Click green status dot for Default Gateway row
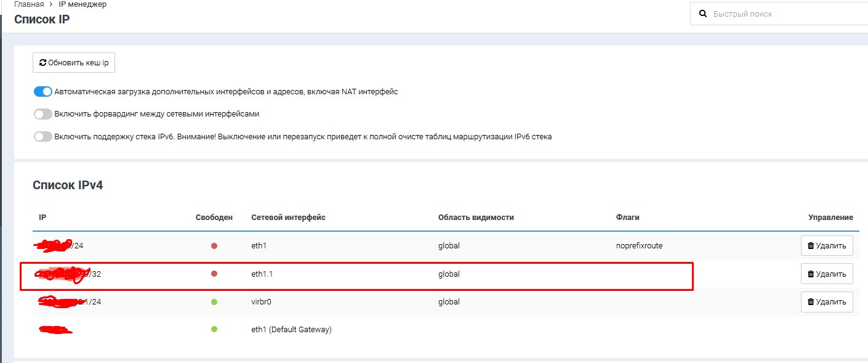Image resolution: width=868 pixels, height=363 pixels. [214, 329]
